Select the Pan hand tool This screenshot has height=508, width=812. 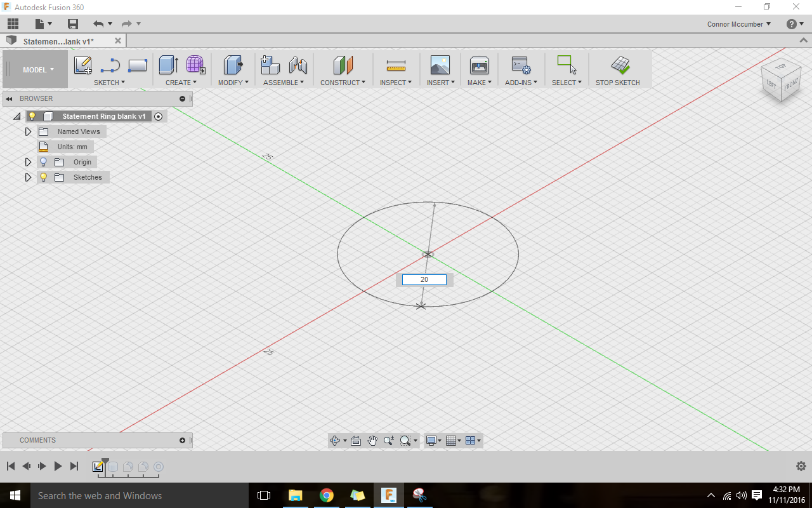pos(372,440)
